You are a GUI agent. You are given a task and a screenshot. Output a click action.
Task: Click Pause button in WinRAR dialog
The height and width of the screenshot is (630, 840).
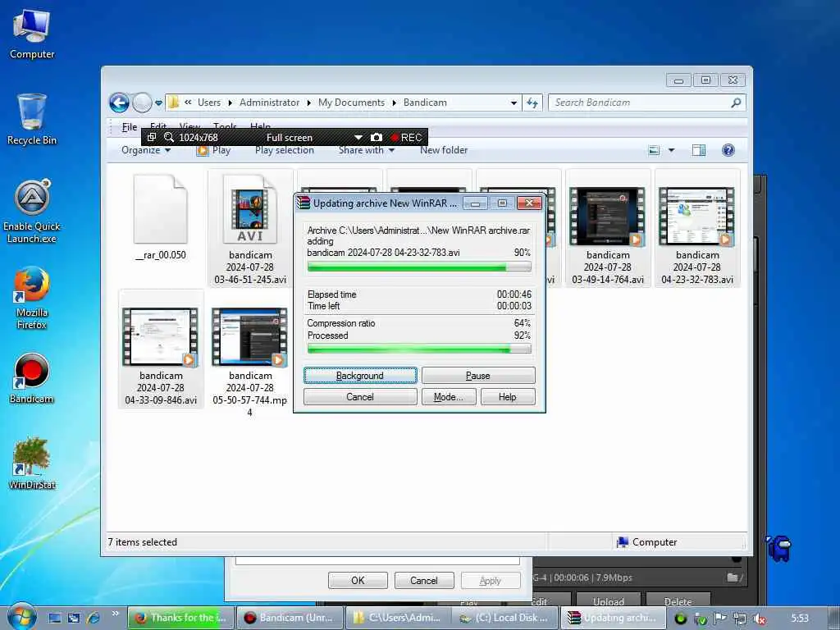[478, 376]
